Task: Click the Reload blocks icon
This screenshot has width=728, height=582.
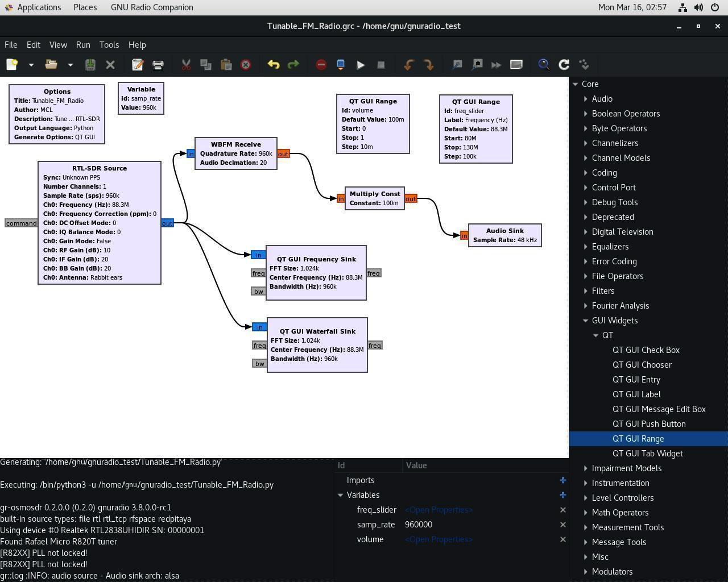Action: pos(564,65)
